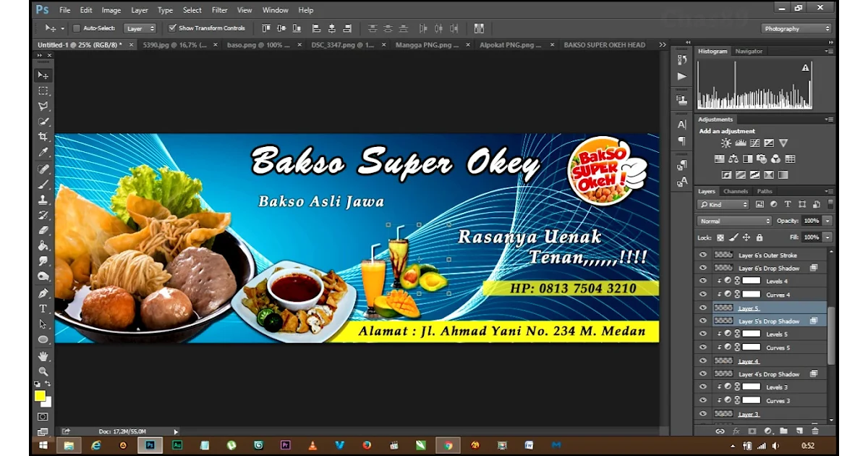868x456 pixels.
Task: Hide Layer 4's Drop Shadow
Action: point(702,374)
